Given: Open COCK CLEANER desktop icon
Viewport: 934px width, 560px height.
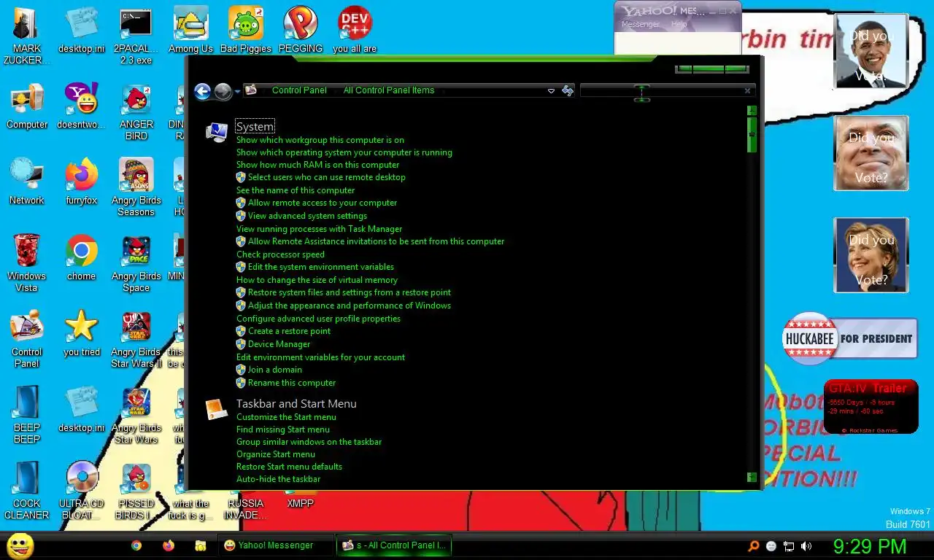Looking at the screenshot, I should [27, 491].
